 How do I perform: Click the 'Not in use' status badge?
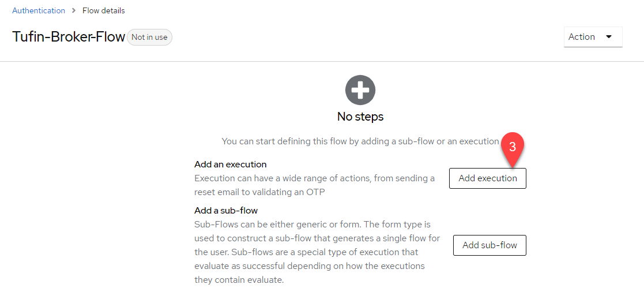tap(149, 38)
